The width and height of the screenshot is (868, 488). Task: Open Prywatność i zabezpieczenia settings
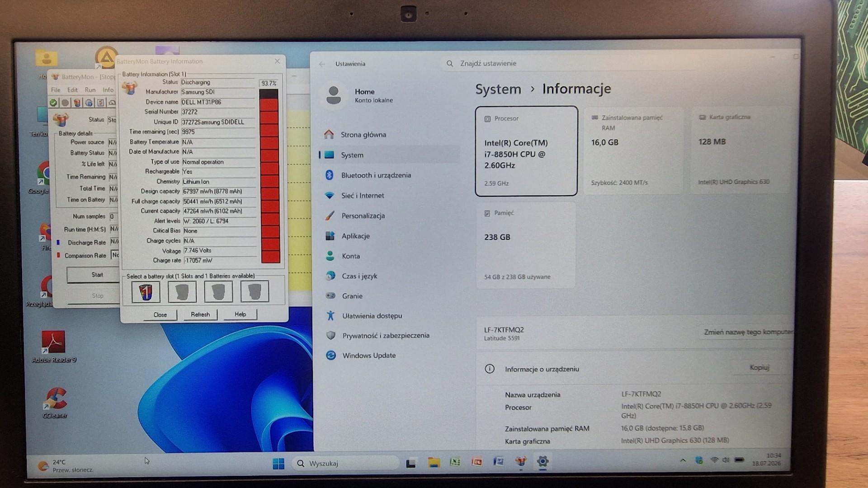386,336
